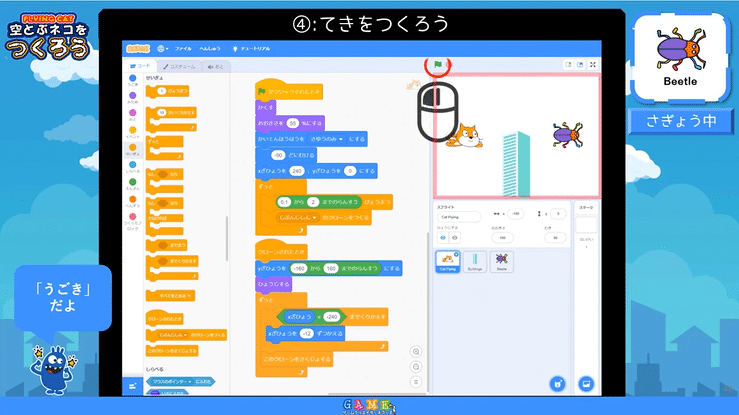This screenshot has height=415, width=739.
Task: Switch to the コード tab
Action: coord(140,66)
